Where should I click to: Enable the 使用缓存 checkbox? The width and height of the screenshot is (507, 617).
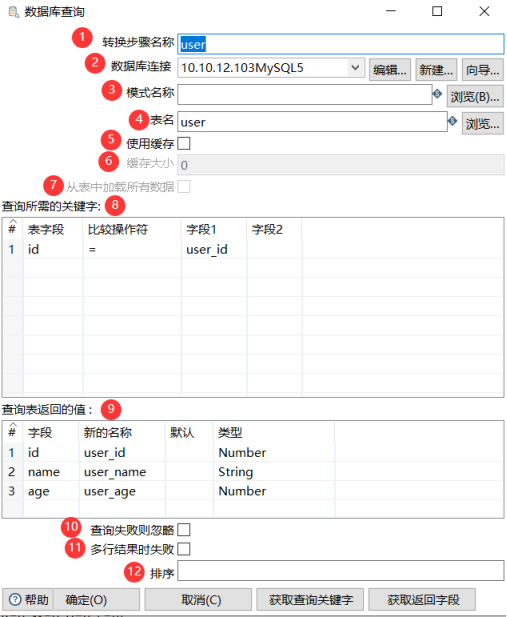click(x=184, y=143)
